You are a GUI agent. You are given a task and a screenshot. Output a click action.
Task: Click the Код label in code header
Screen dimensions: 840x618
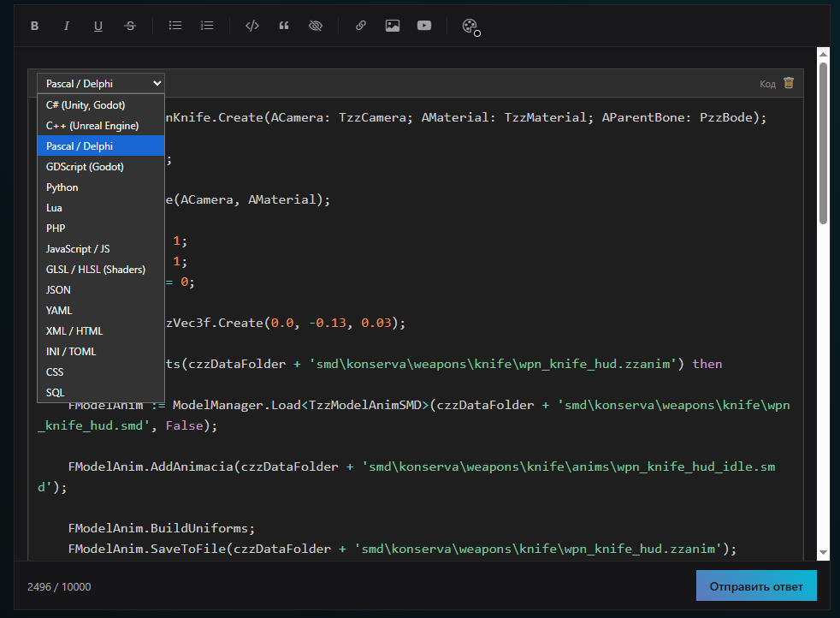(x=767, y=84)
